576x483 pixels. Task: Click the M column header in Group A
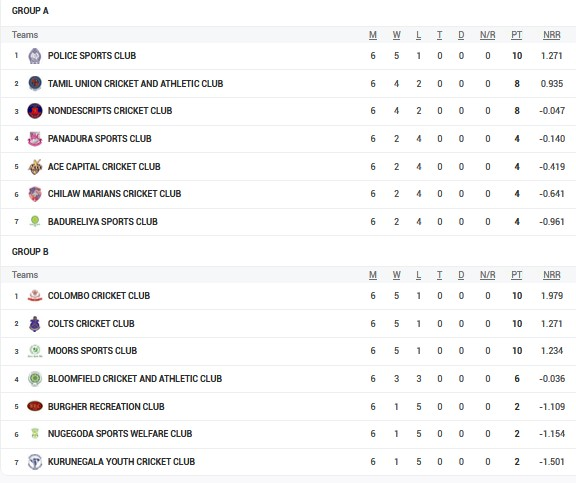coord(373,35)
